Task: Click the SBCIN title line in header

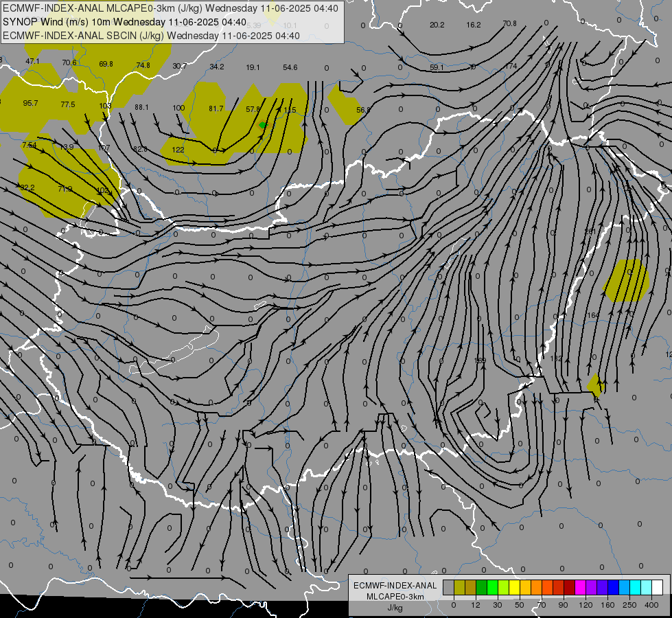Action: point(151,36)
